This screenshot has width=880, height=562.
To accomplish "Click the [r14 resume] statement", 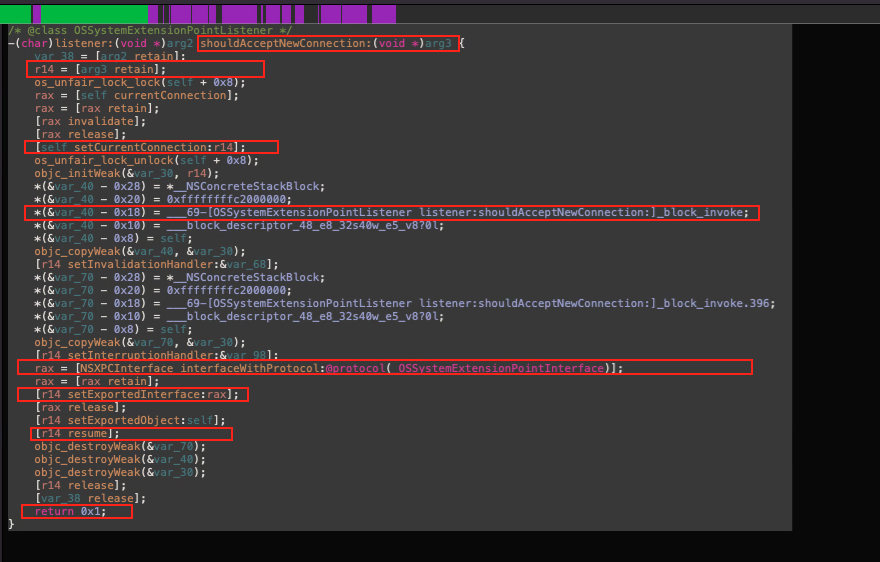I will 77,433.
